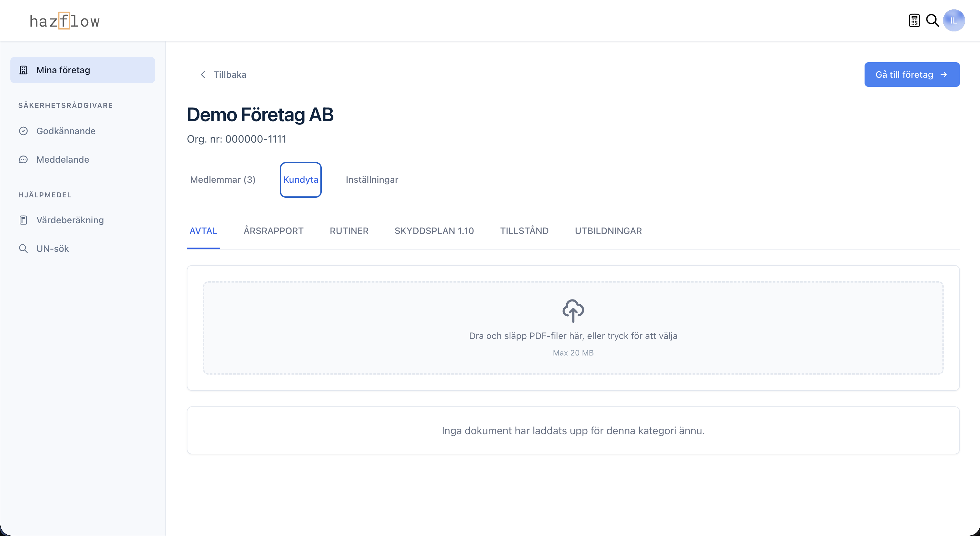Select the Kundyta tab
Screen dimensions: 980x536
click(301, 180)
